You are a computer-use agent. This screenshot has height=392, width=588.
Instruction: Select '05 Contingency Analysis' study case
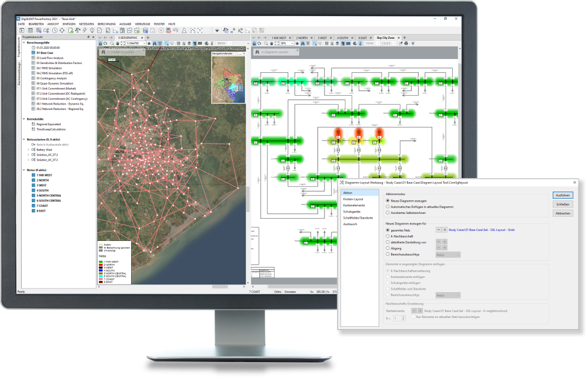point(51,78)
